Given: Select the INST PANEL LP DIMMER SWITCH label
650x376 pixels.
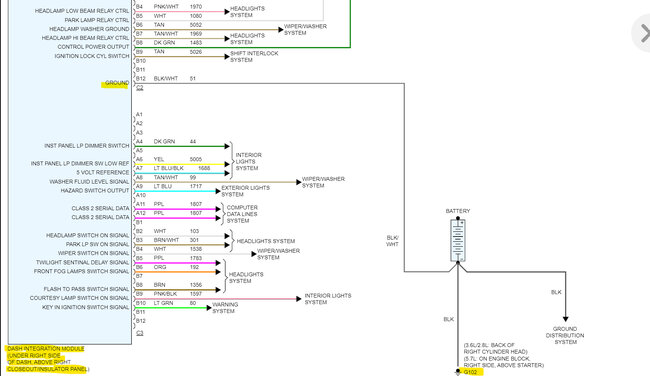Looking at the screenshot, I should coord(87,146).
